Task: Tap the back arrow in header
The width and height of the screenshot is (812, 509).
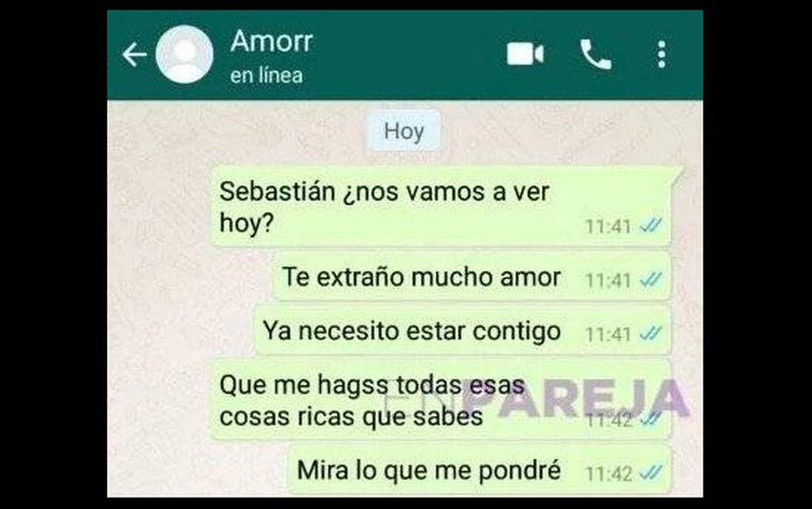Action: 135,55
